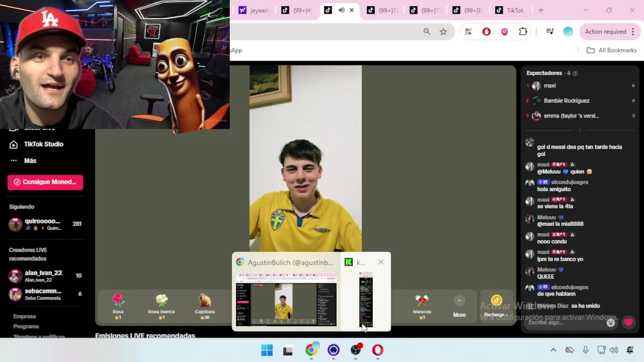
Task: Expand More gifts with the arrow
Action: click(459, 301)
